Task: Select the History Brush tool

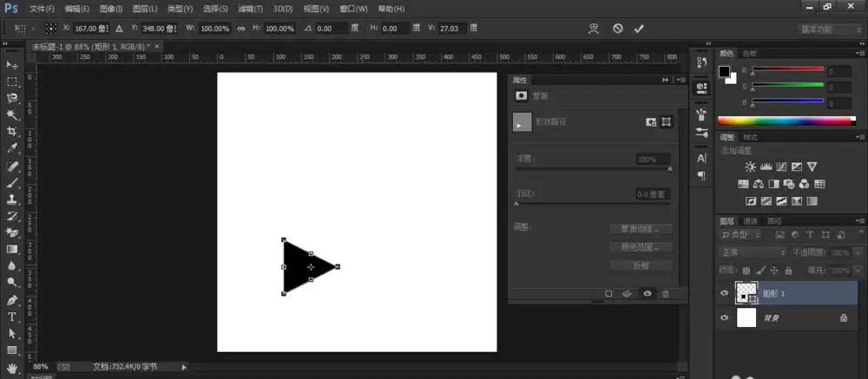Action: (x=12, y=216)
